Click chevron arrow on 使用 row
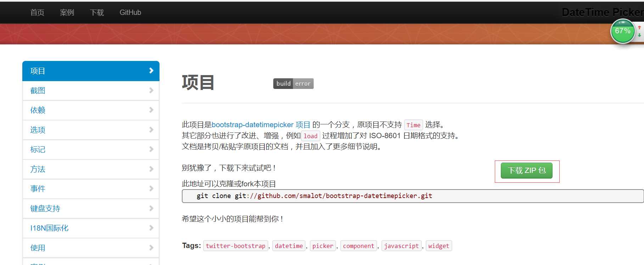This screenshot has height=265, width=644. click(x=151, y=248)
